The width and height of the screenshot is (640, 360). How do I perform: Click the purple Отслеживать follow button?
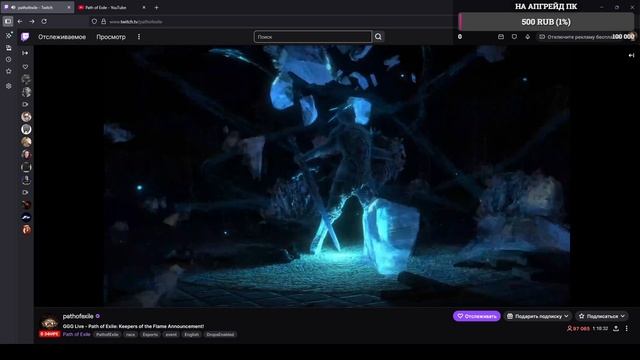476,316
